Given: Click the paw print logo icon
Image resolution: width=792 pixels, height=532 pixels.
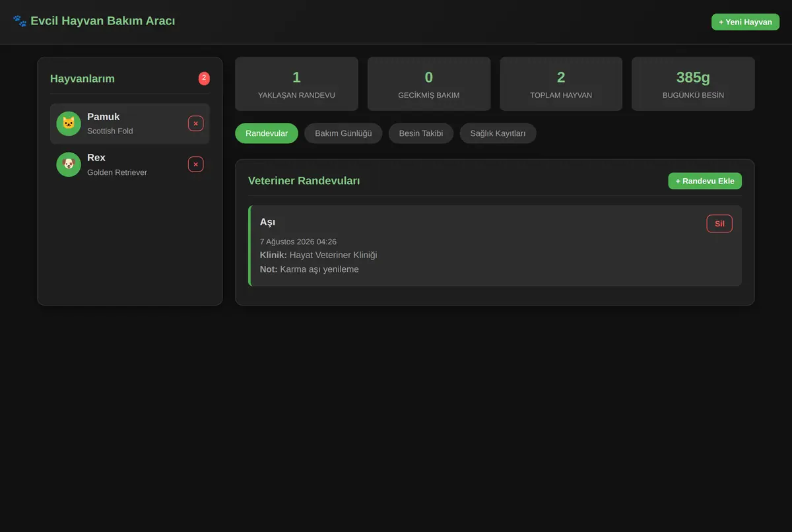Looking at the screenshot, I should coord(20,21).
